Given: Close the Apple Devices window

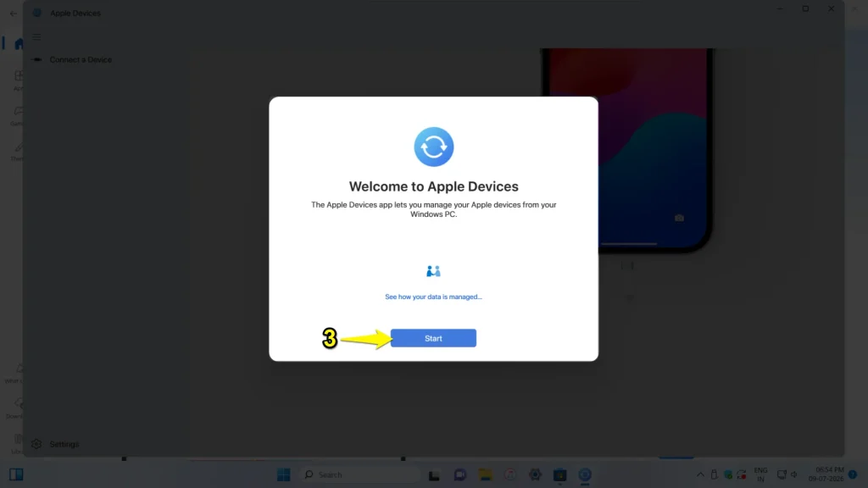Looking at the screenshot, I should coord(831,8).
